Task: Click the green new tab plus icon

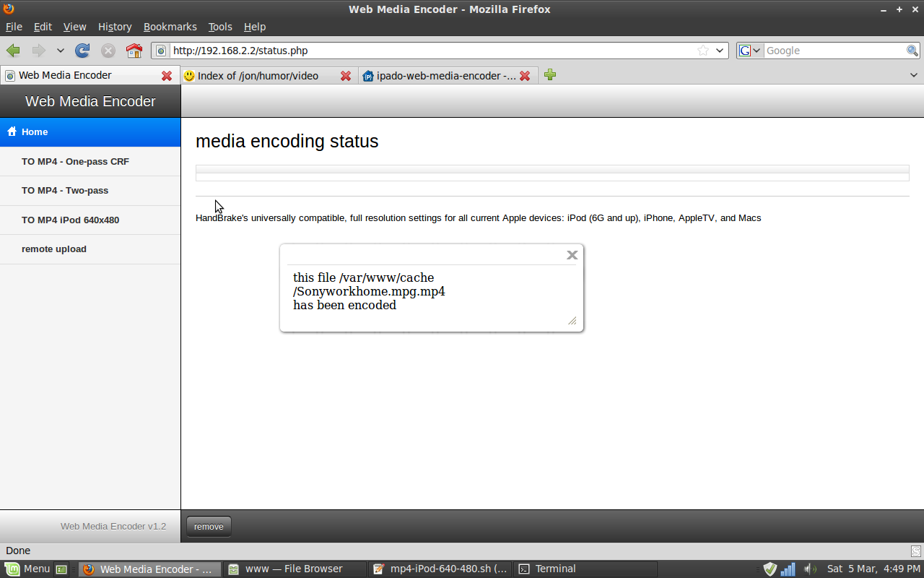Action: point(550,75)
